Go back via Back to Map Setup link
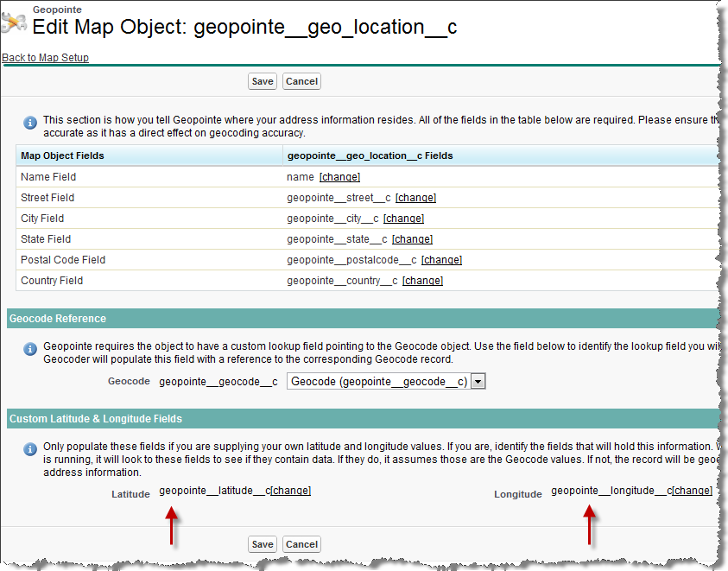Viewport: 728px width, 571px height. point(46,58)
